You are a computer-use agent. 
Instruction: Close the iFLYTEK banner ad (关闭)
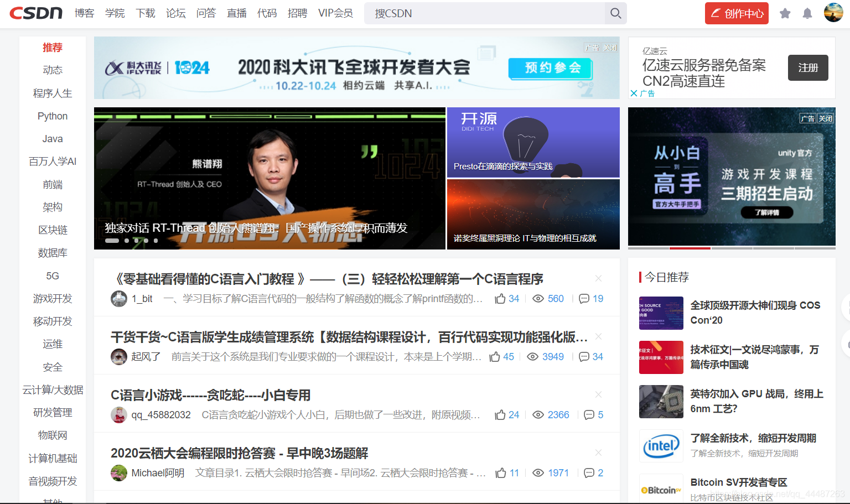pyautogui.click(x=610, y=48)
